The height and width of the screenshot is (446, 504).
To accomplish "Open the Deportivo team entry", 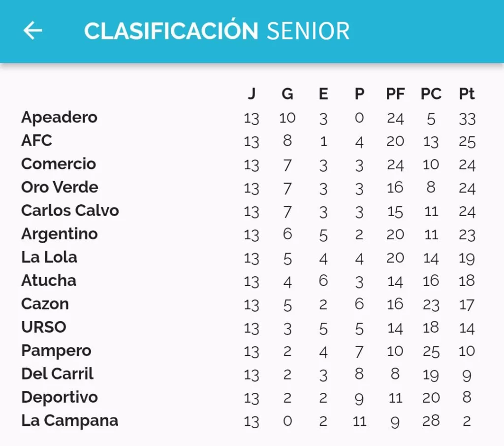I will [x=60, y=397].
